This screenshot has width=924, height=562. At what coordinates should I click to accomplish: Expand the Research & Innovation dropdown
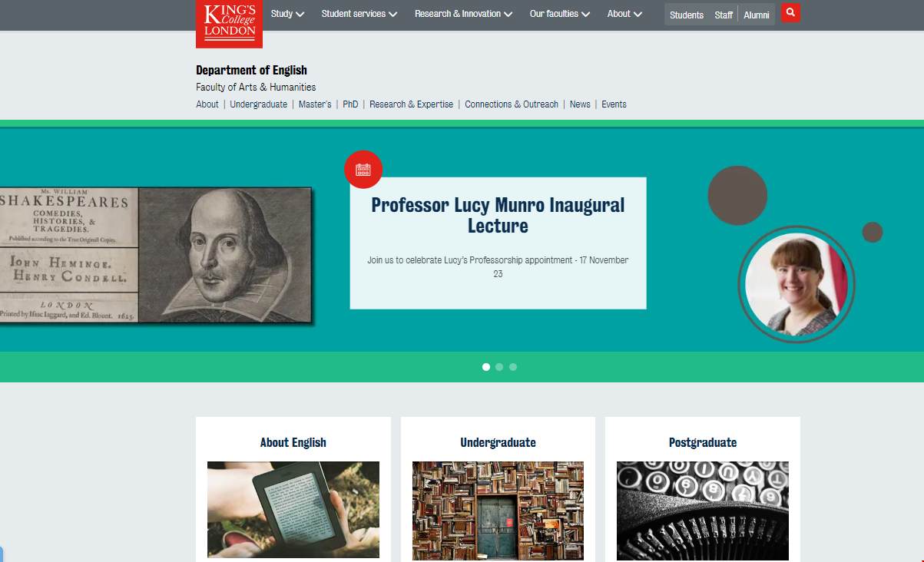(x=463, y=14)
